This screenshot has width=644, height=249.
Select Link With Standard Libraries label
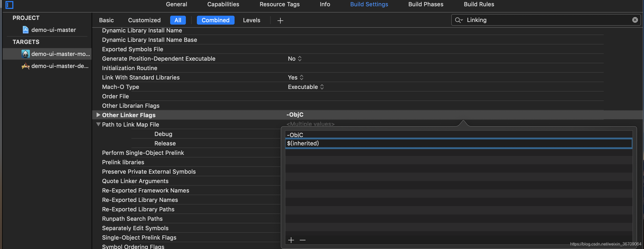(141, 77)
